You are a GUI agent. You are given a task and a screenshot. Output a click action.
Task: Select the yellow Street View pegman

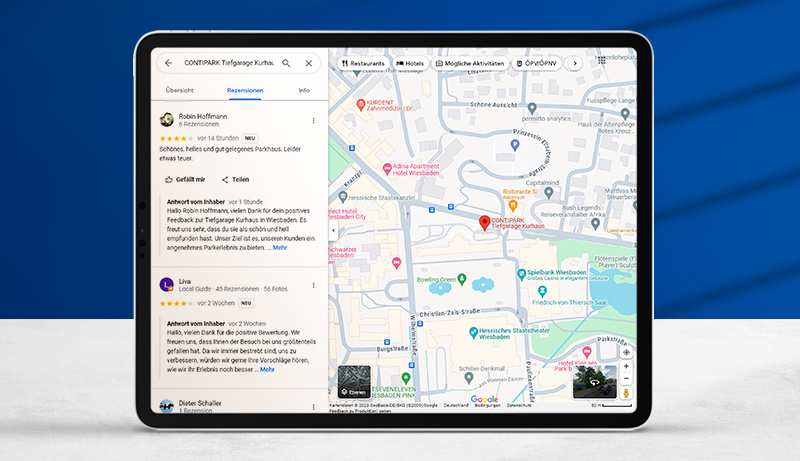click(x=626, y=394)
